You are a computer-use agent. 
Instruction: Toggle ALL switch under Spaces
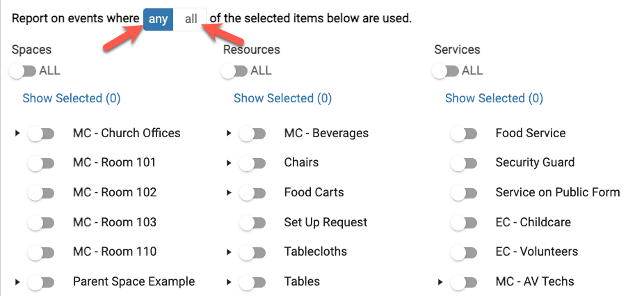point(22,70)
